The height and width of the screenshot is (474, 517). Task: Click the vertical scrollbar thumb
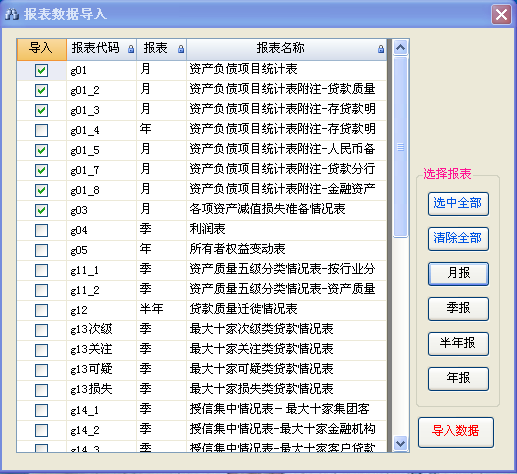[400, 147]
